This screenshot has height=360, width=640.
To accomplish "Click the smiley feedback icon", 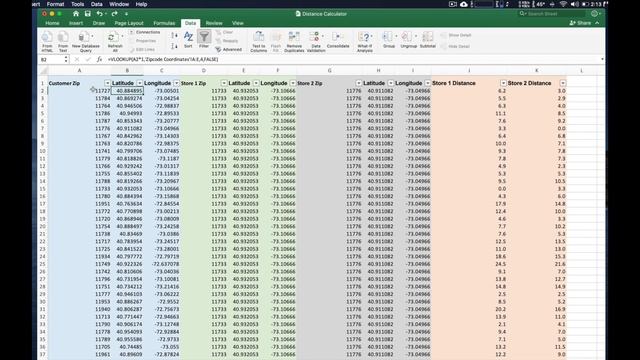I will [595, 13].
